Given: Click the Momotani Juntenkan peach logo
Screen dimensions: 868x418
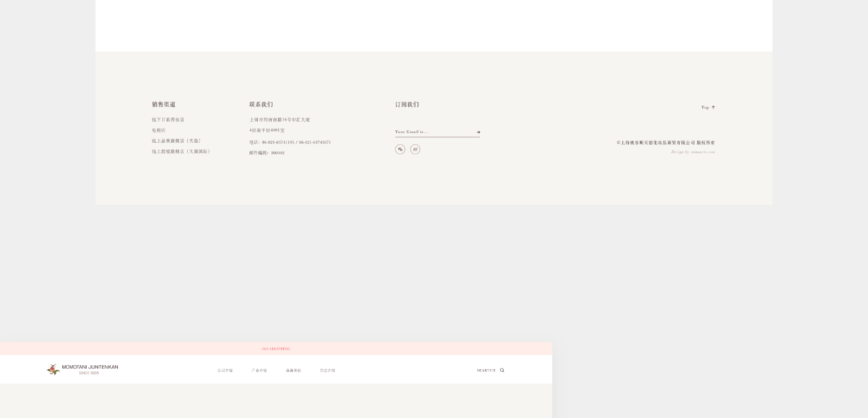Looking at the screenshot, I should (53, 370).
